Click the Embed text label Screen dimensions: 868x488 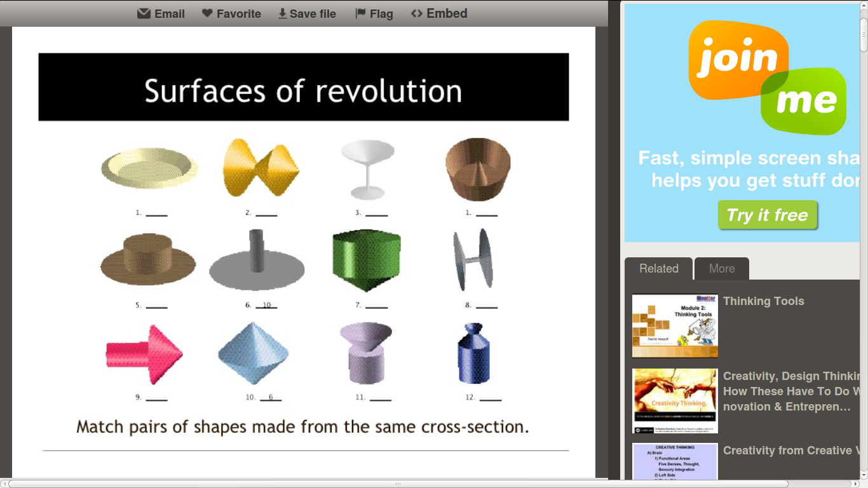point(447,13)
